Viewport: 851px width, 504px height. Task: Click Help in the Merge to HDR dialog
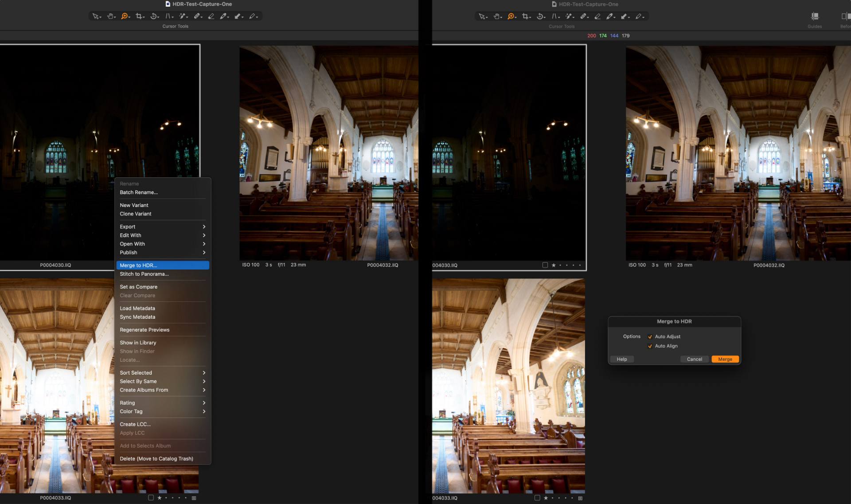pos(622,359)
